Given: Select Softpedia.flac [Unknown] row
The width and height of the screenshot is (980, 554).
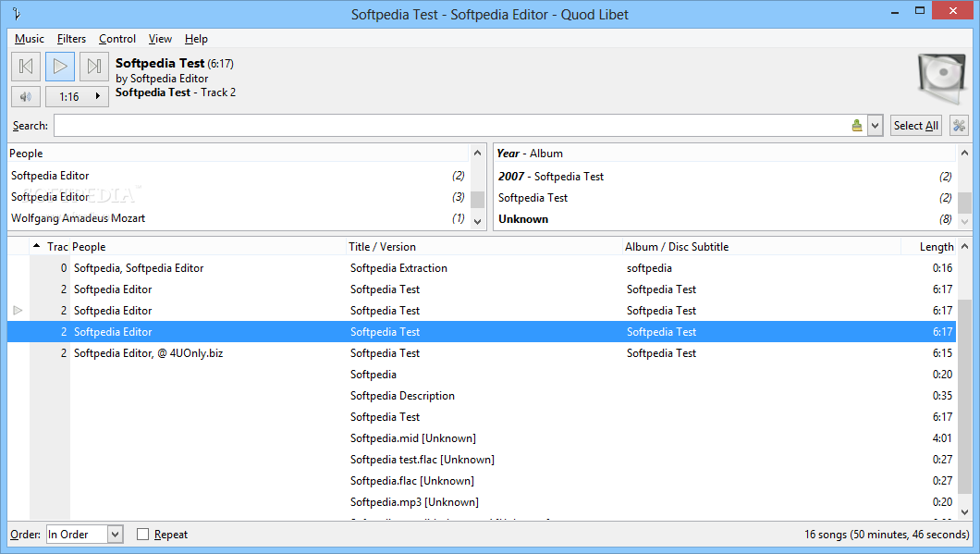Looking at the screenshot, I should pyautogui.click(x=482, y=481).
